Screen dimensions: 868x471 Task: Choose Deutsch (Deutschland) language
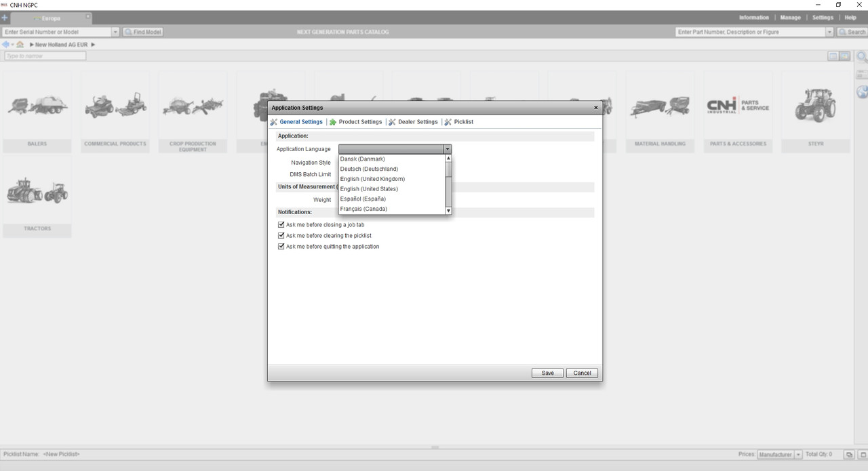[x=392, y=169]
